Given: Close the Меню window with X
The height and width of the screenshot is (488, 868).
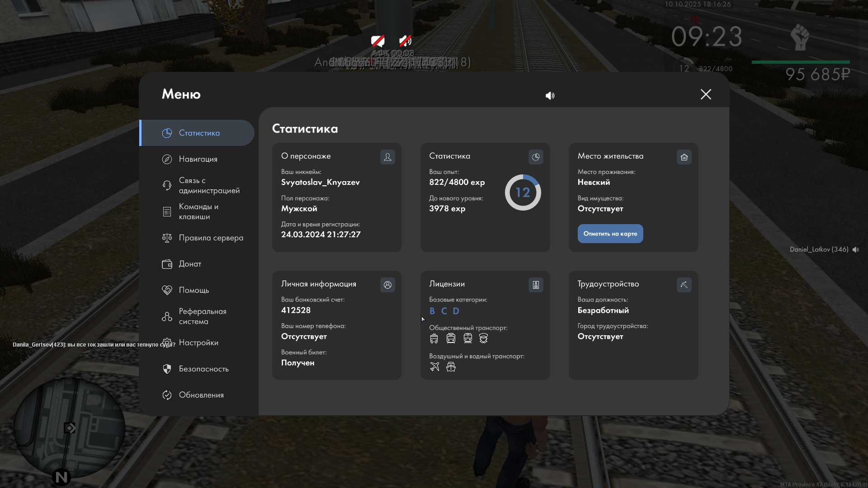Looking at the screenshot, I should coord(706,94).
